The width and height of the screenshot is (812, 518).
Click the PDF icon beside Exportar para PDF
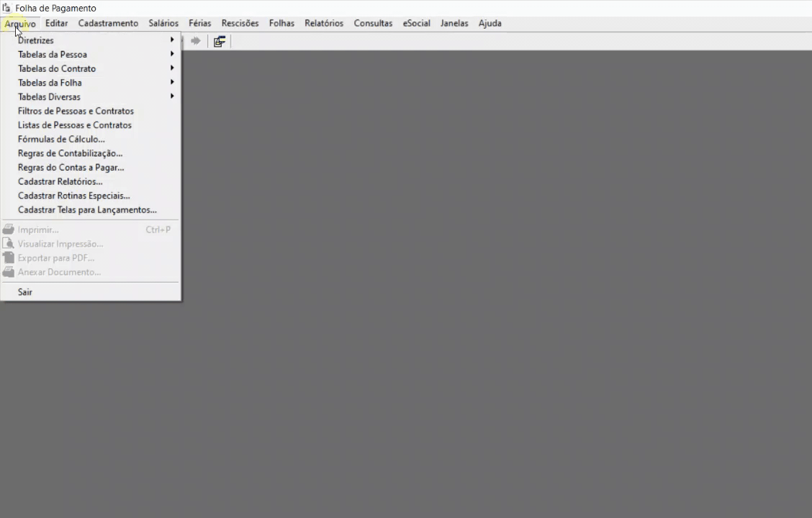click(7, 258)
